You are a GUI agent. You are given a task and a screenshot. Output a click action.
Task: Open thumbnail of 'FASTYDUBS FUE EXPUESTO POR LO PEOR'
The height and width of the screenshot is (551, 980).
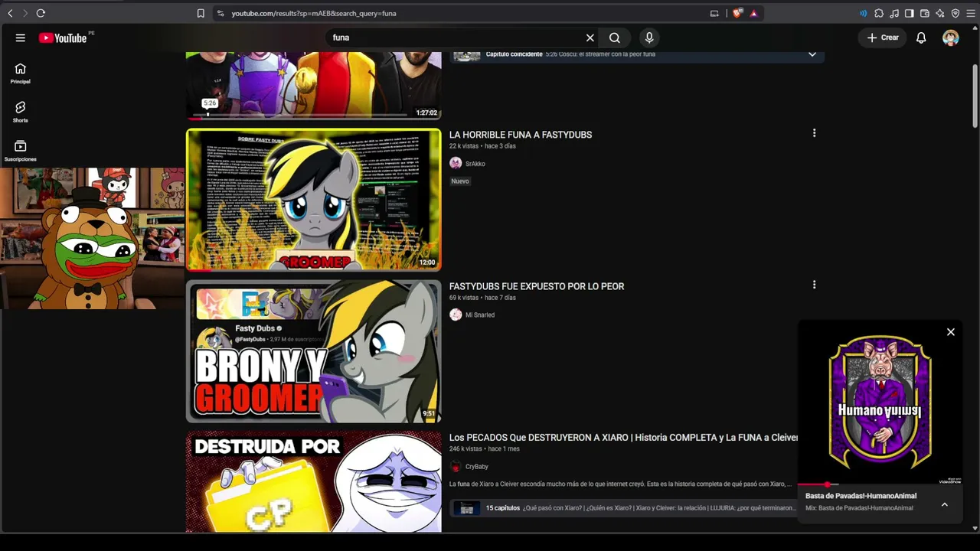[314, 351]
